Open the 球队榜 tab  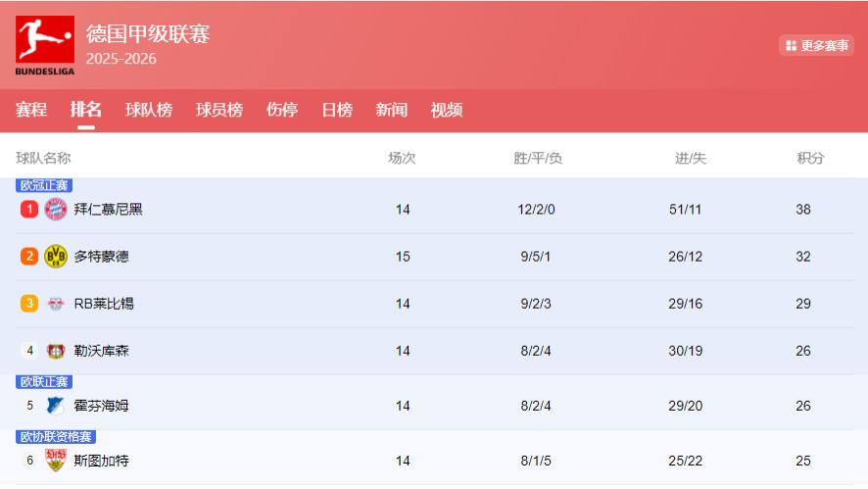click(149, 110)
